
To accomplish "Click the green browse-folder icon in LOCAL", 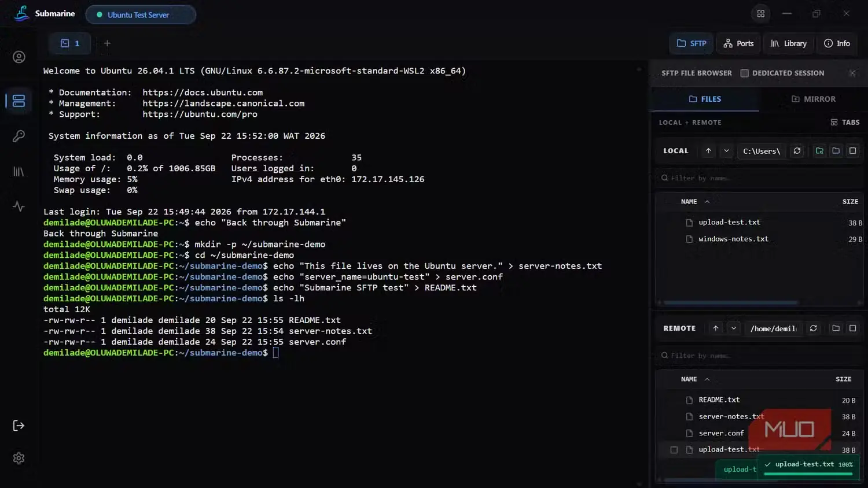I will [x=819, y=151].
